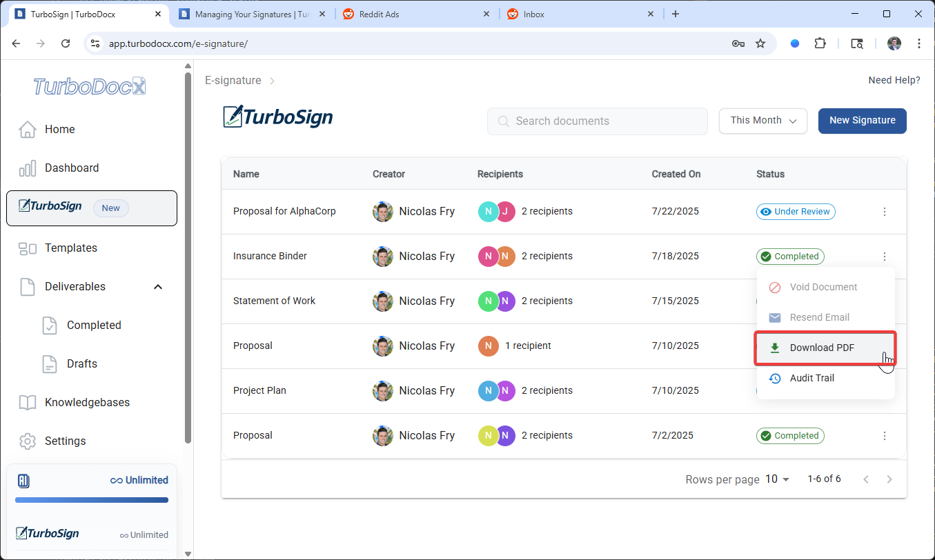The image size is (935, 560).
Task: Click the address bar URL
Action: click(x=178, y=43)
